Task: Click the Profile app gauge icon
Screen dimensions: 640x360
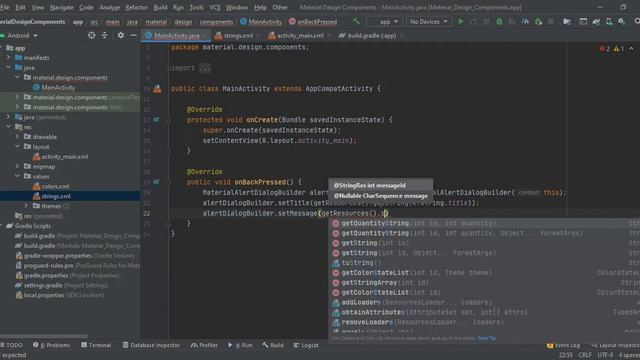Action: 525,21
